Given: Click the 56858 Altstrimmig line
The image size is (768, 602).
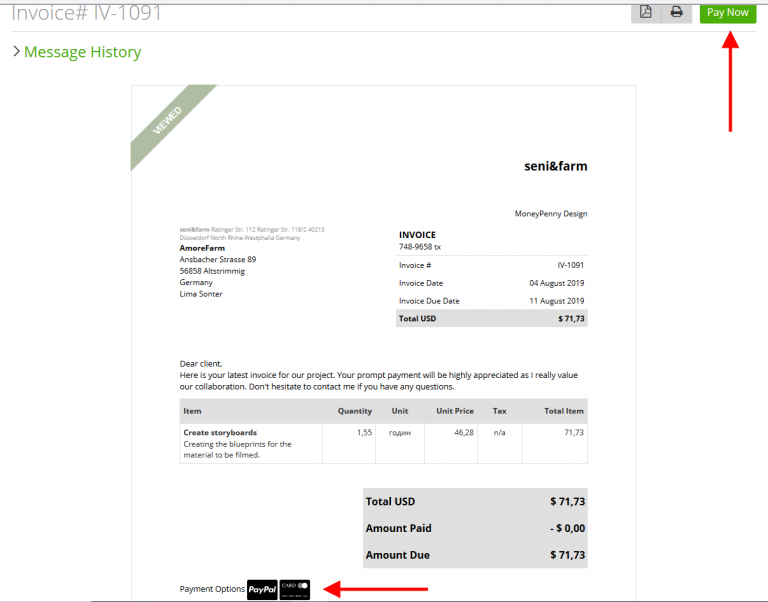Looking at the screenshot, I should (x=212, y=271).
